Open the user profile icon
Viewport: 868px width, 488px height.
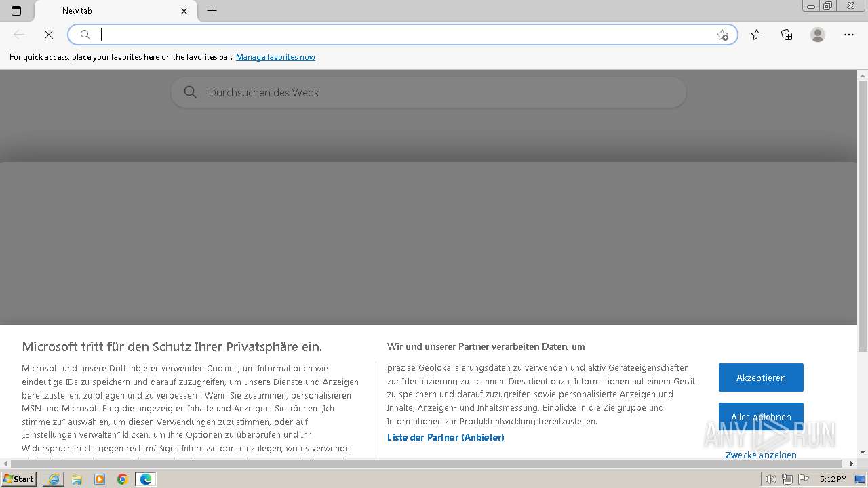coord(818,35)
